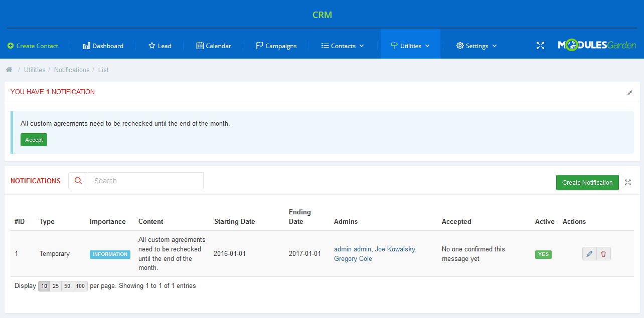Click the YES active badge
The width and height of the screenshot is (644, 318).
pos(543,254)
